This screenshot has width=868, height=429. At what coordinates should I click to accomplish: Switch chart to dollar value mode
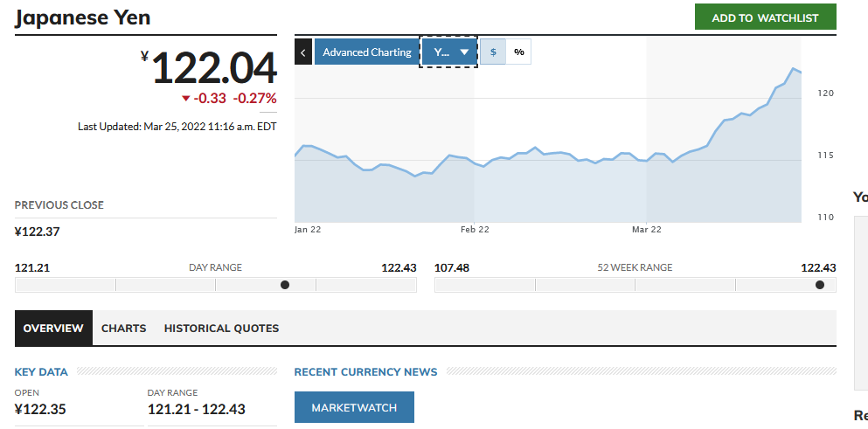tap(493, 52)
